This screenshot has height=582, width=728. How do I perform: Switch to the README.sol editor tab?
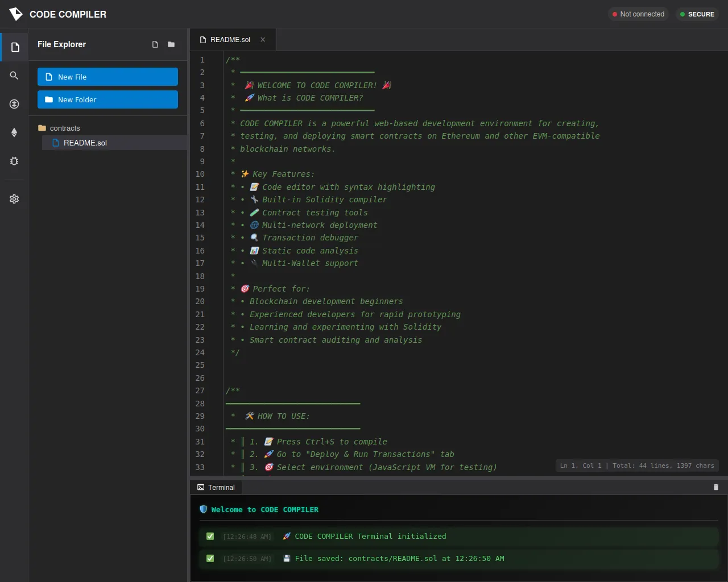point(229,40)
